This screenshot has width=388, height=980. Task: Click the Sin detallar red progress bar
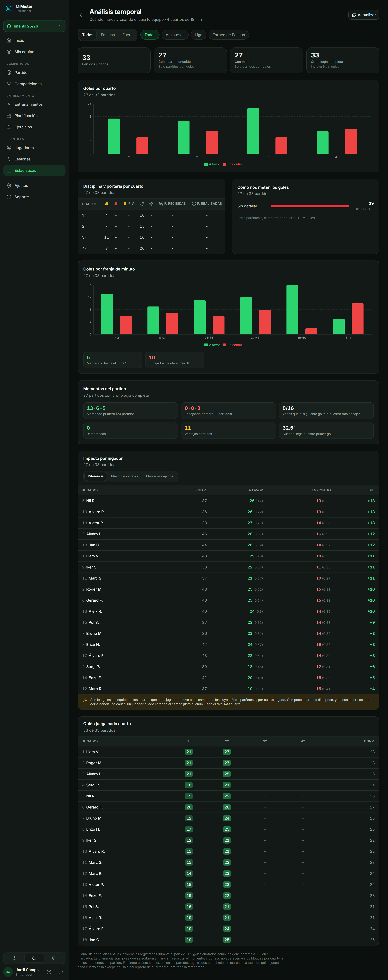pyautogui.click(x=310, y=206)
